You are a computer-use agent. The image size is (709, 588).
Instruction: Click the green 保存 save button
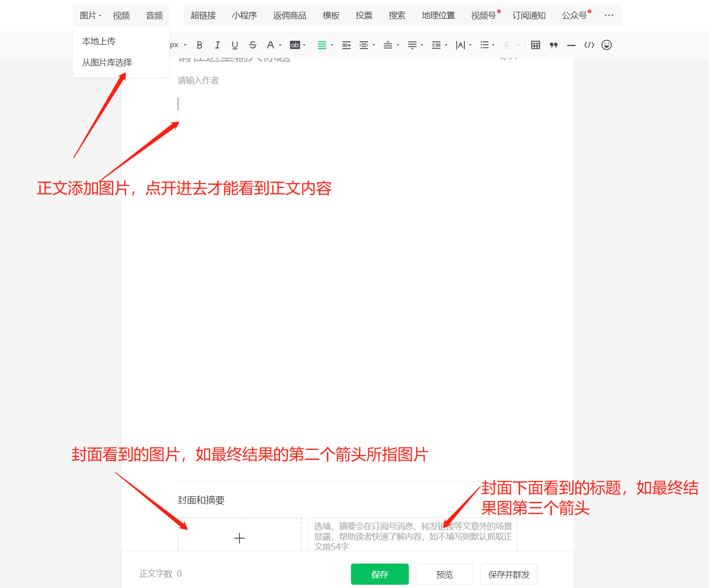(380, 574)
